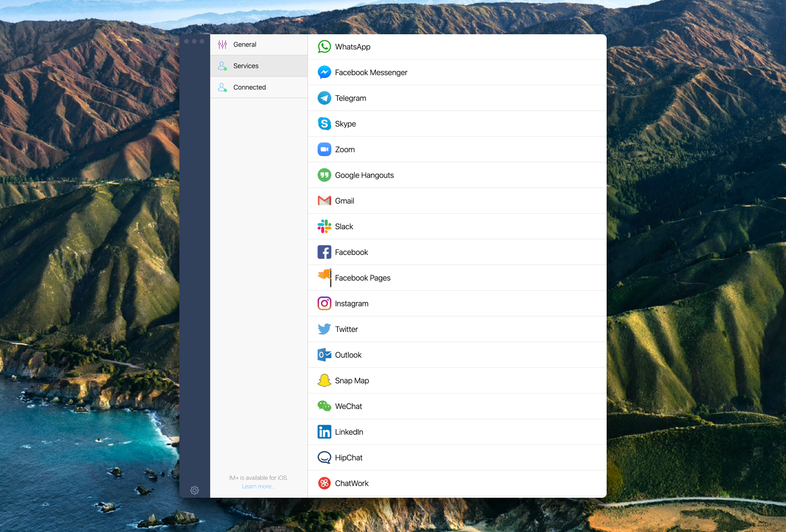This screenshot has width=786, height=532.
Task: Click the Facebook logo icon
Action: click(324, 252)
